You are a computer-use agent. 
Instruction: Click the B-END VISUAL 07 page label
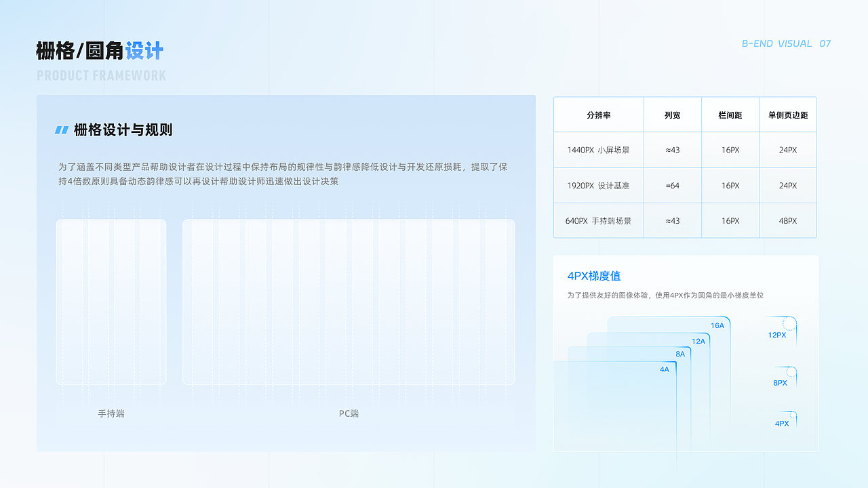click(x=785, y=43)
